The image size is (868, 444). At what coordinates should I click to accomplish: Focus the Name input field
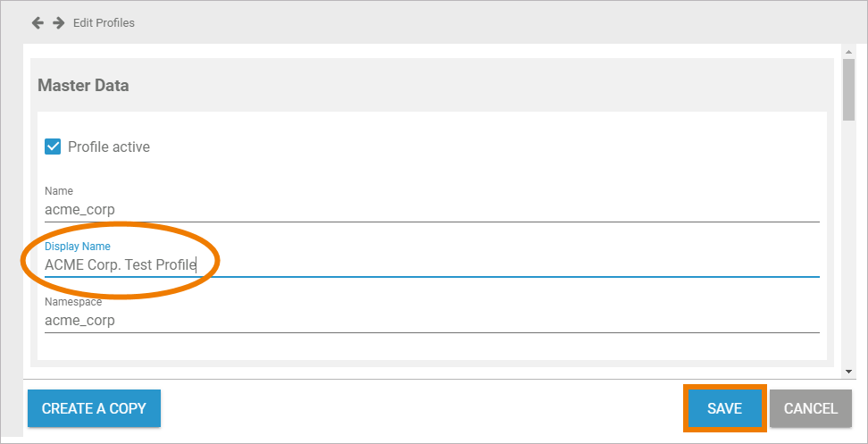point(431,210)
